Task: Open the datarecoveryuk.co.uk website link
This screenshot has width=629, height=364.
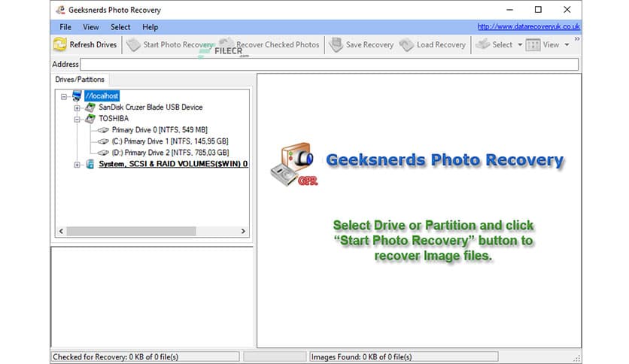Action: coord(528,26)
